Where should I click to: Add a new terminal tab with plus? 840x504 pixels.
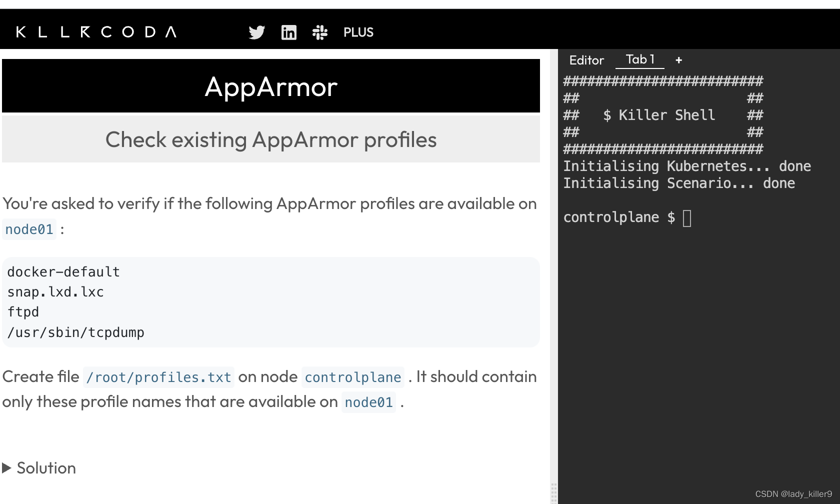click(678, 60)
